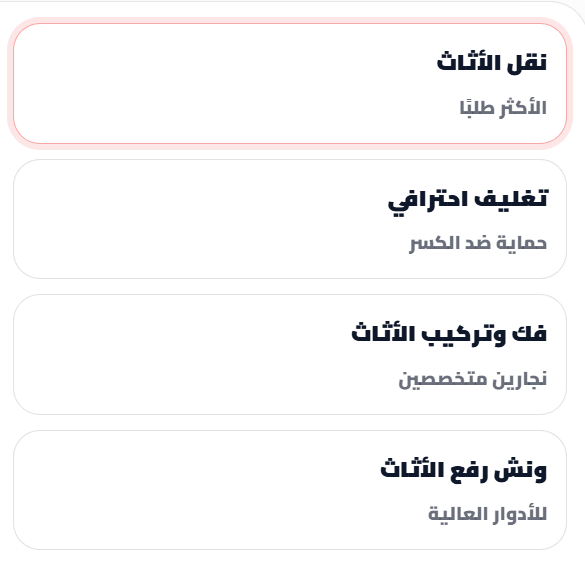Select the فك وتركيب الأثاث service card
Image resolution: width=585 pixels, height=562 pixels.
pos(290,354)
